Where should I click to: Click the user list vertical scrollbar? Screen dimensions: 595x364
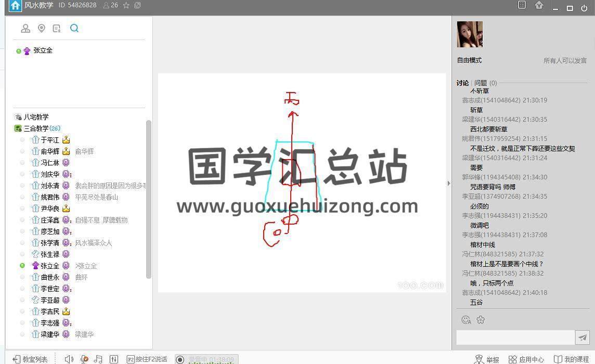click(x=148, y=199)
